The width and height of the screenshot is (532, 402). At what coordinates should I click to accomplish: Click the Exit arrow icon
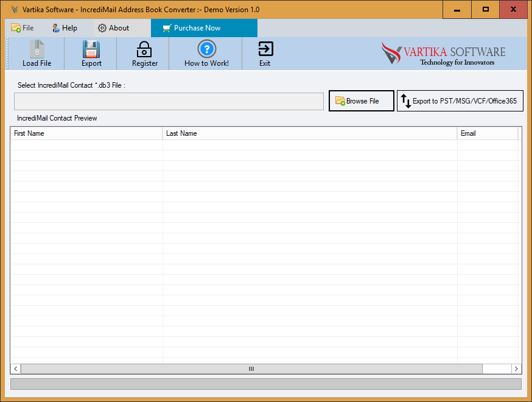(x=265, y=49)
